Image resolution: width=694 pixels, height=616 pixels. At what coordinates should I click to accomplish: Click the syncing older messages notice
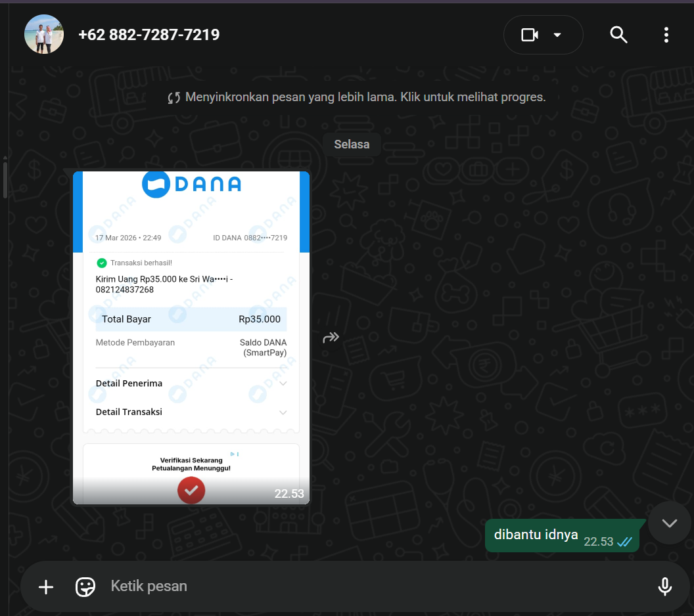pos(356,97)
